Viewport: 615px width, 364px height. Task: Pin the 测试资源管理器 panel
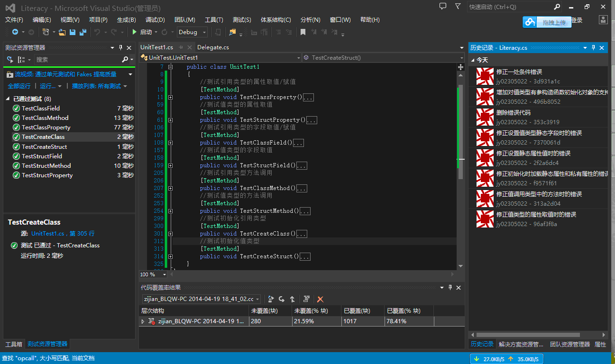(120, 47)
